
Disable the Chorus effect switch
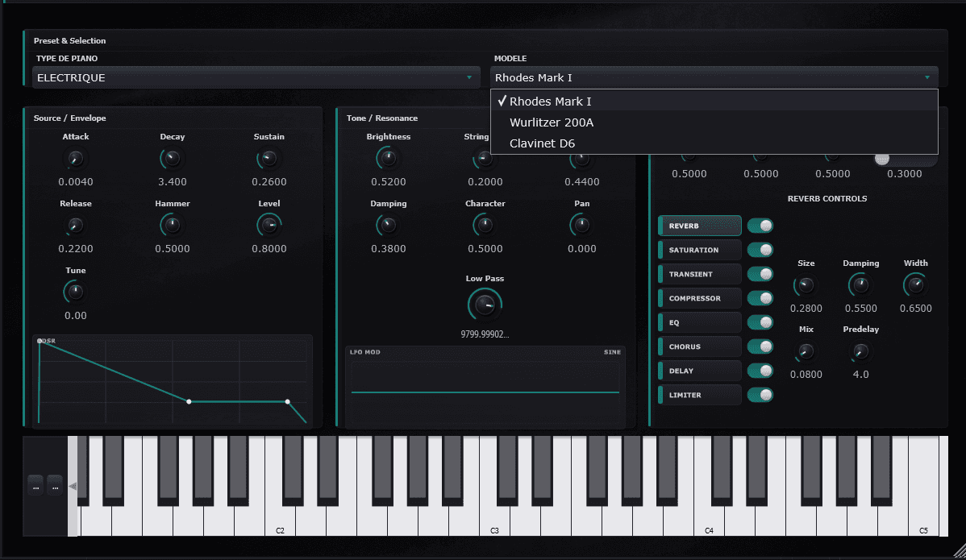coord(760,347)
